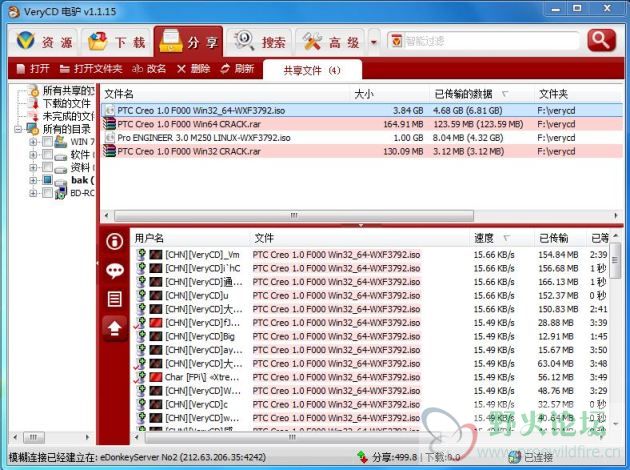The width and height of the screenshot is (630, 470).
Task: Expand the bak drive node
Action: tap(33, 180)
